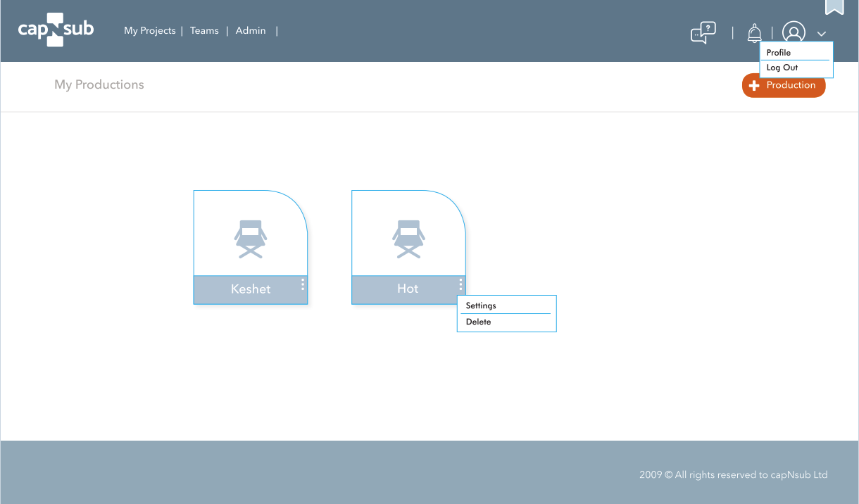This screenshot has height=504, width=859.
Task: Open the Teams page
Action: 204,30
